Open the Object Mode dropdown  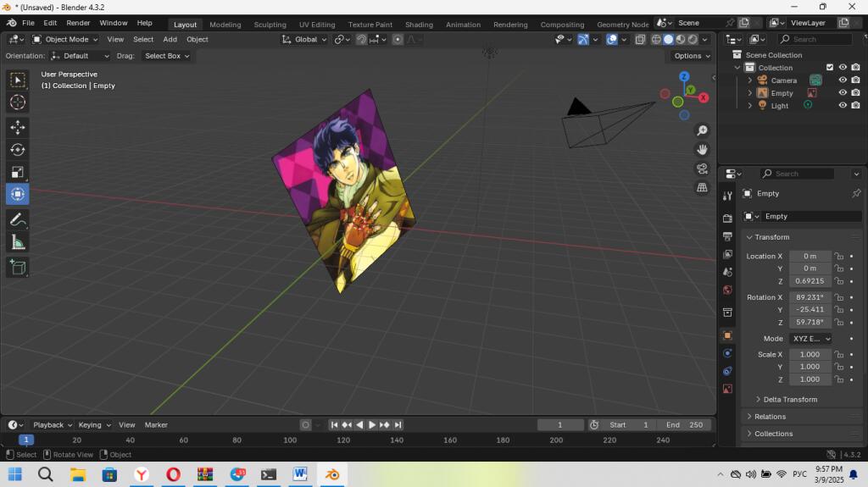(x=64, y=39)
